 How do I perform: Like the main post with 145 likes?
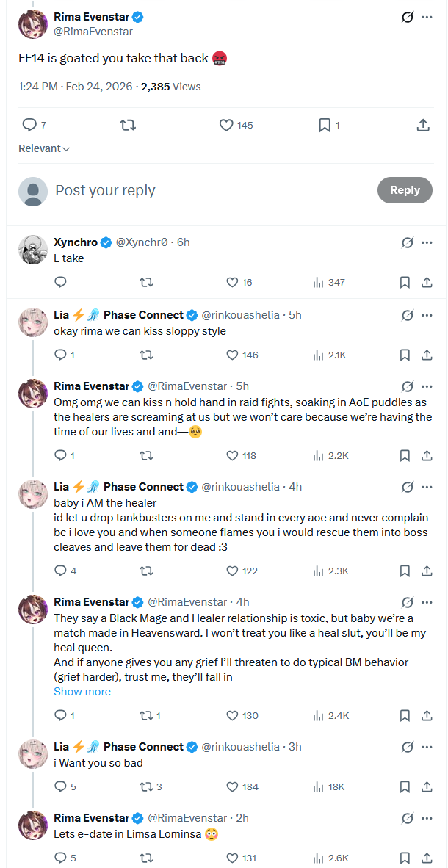(x=226, y=125)
